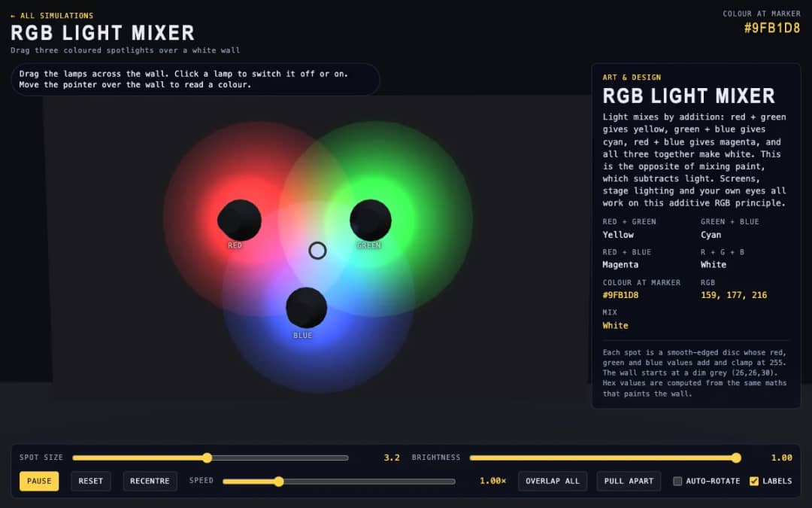Click the Speed slider handle
Viewport: 812px width, 508px height.
pos(279,482)
